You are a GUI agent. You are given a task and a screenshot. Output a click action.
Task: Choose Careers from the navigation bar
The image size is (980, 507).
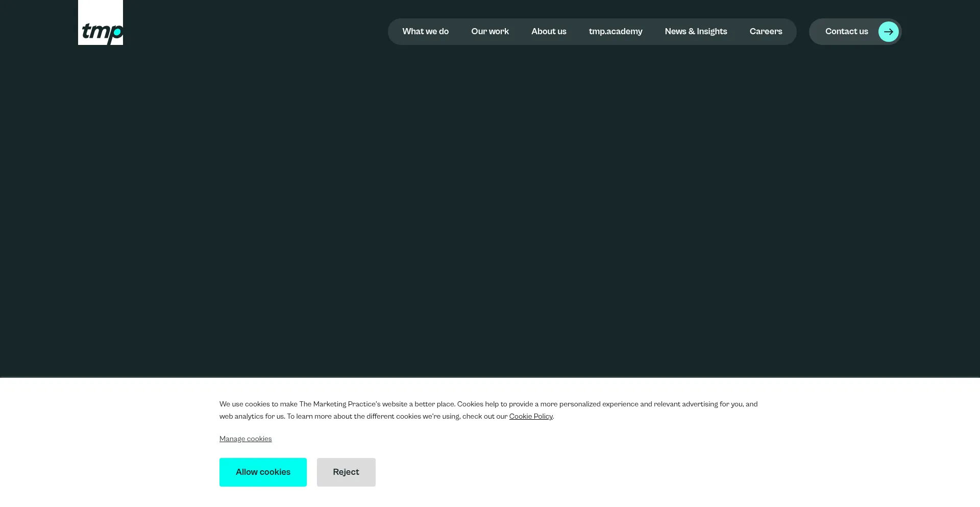[x=766, y=31]
